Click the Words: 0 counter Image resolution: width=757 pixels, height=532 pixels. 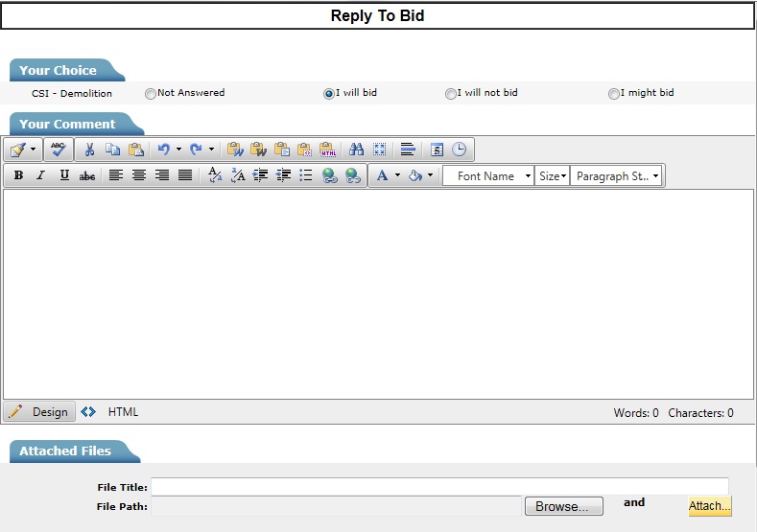coord(636,413)
